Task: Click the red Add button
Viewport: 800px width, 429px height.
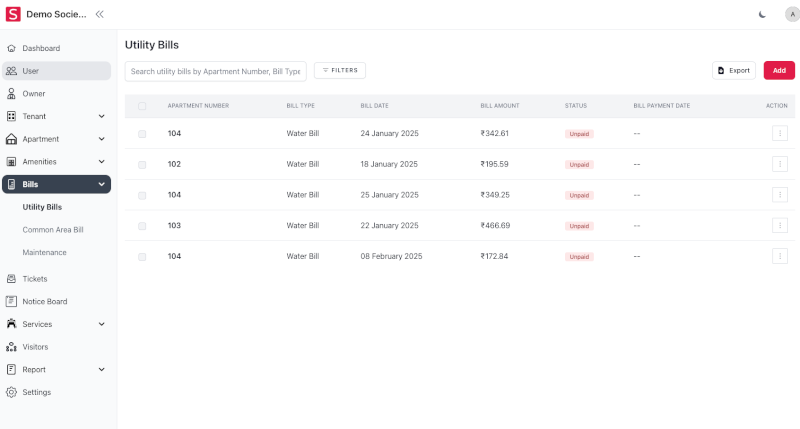Action: (779, 70)
